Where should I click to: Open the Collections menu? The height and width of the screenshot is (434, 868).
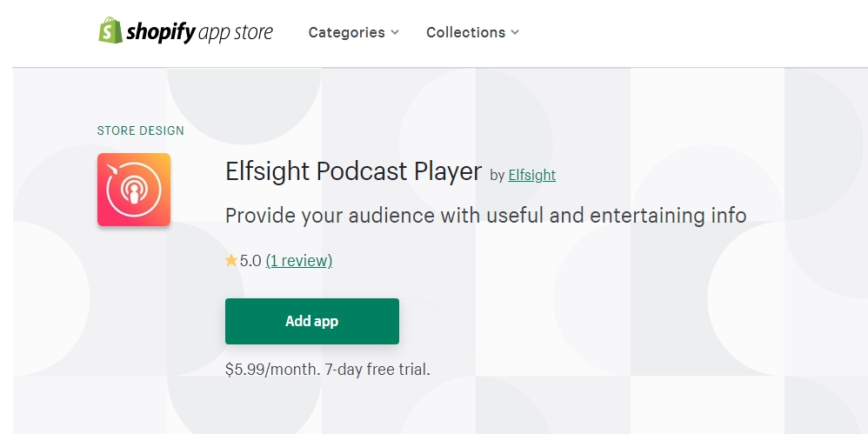472,33
